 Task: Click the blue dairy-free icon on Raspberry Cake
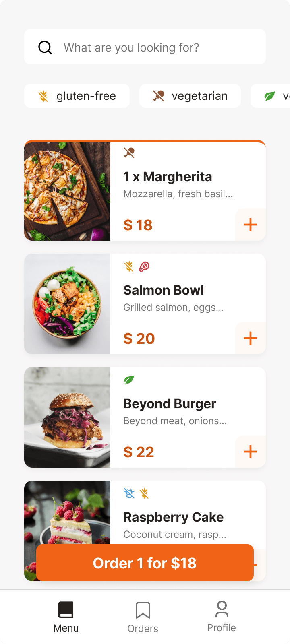(x=129, y=493)
